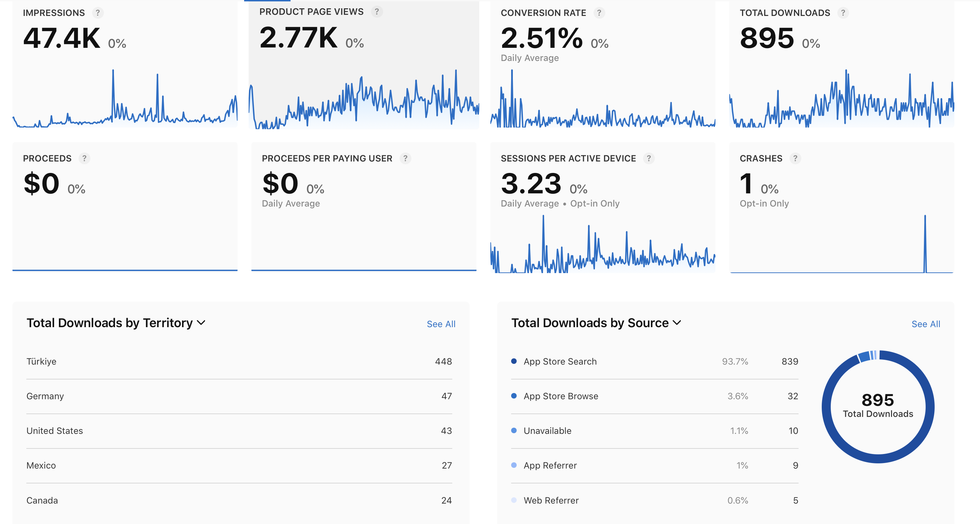
Task: Click the 1.1% share for Unavailable
Action: pyautogui.click(x=739, y=431)
